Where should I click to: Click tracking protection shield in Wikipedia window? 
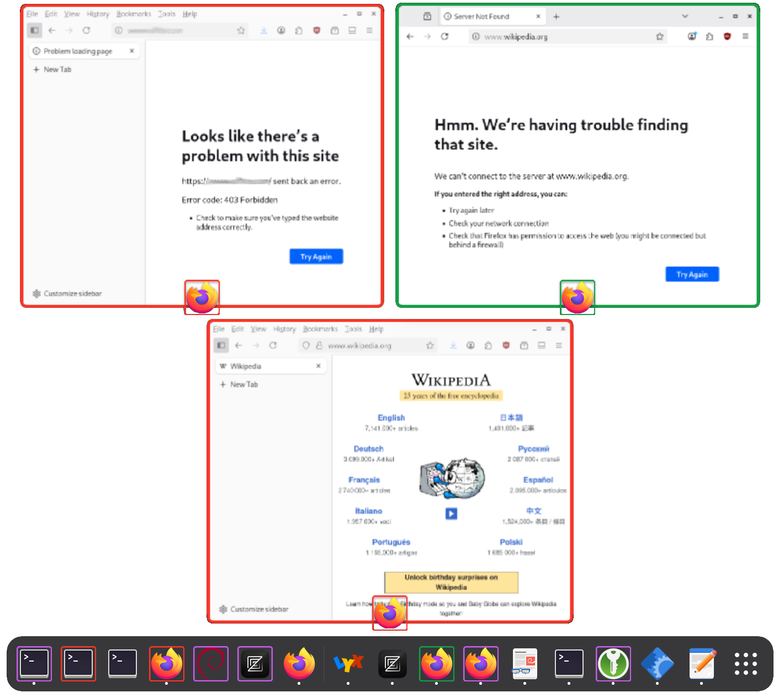click(306, 345)
